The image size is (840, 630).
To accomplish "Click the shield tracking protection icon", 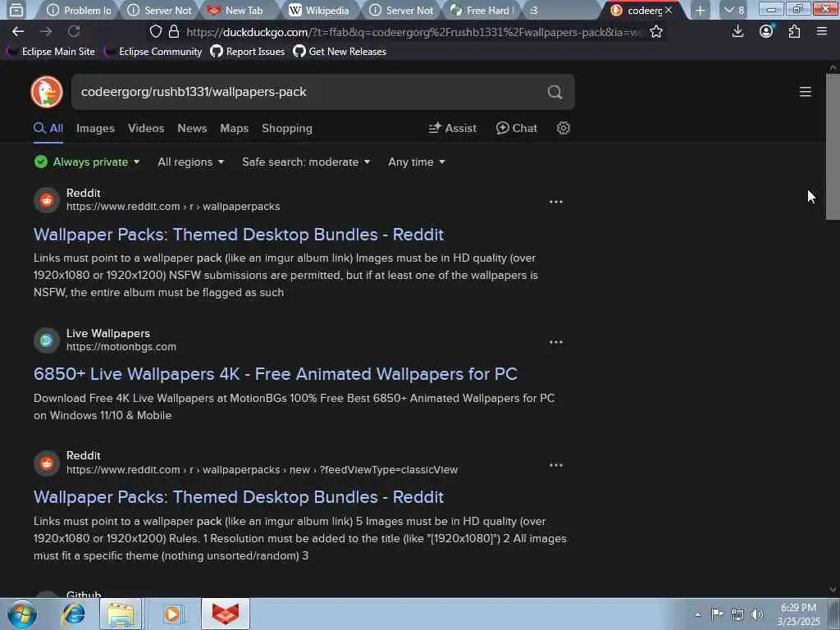I will [155, 32].
